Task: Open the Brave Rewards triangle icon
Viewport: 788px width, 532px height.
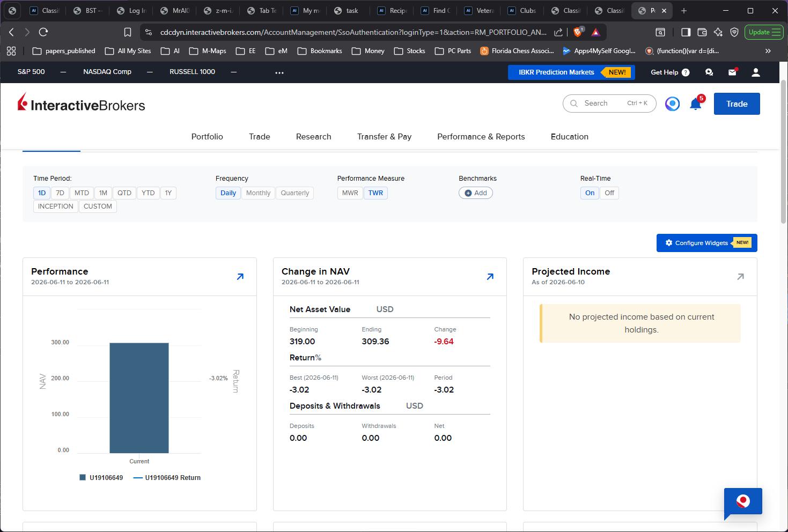Action: click(x=595, y=32)
